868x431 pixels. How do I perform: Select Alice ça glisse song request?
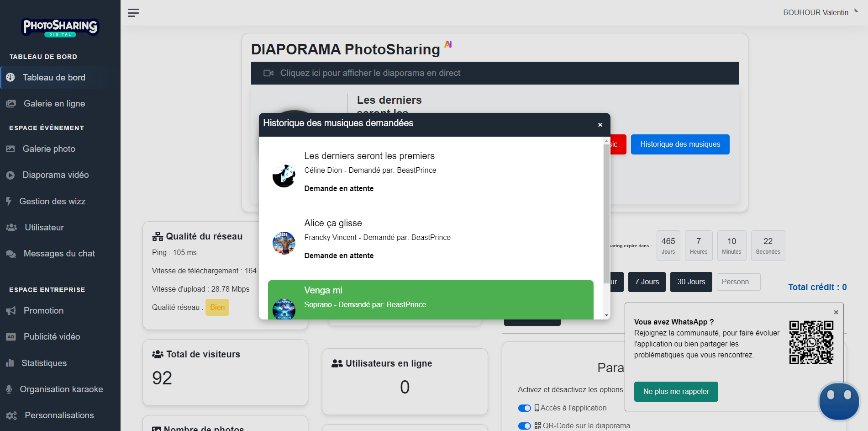coord(431,244)
